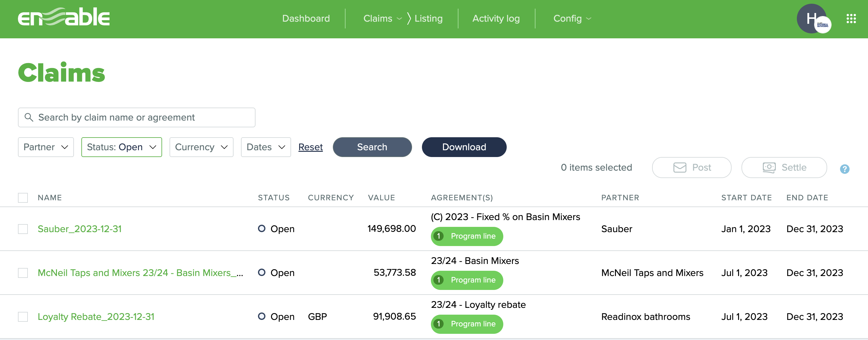The height and width of the screenshot is (340, 868).
Task: Click the Reset filters link
Action: 310,147
